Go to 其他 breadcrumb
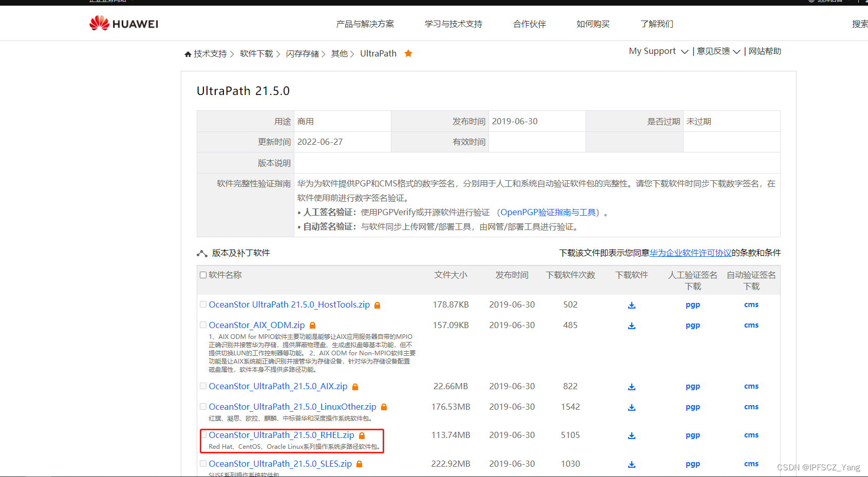 [x=339, y=54]
